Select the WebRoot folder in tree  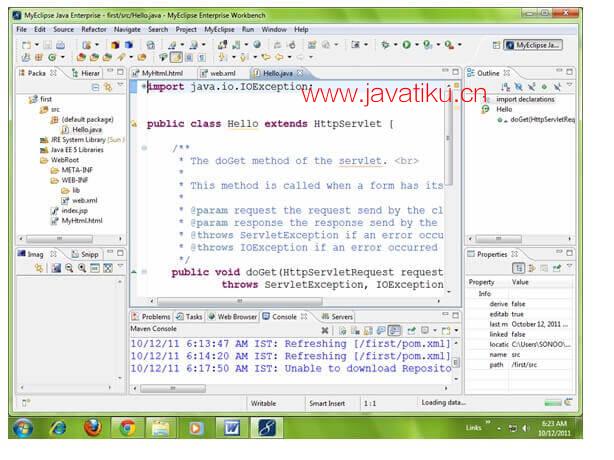point(60,160)
